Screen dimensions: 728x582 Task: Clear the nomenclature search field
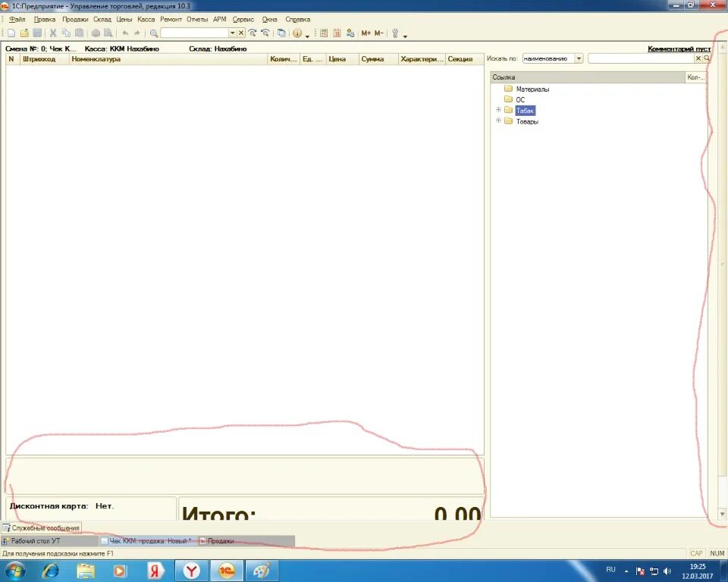pyautogui.click(x=698, y=58)
